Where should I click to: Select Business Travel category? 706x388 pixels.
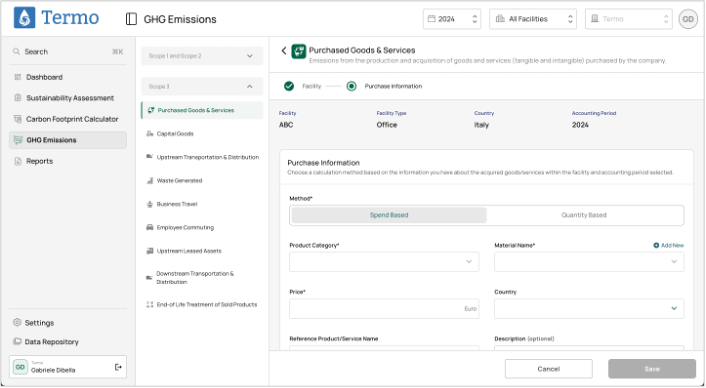pyautogui.click(x=202, y=204)
